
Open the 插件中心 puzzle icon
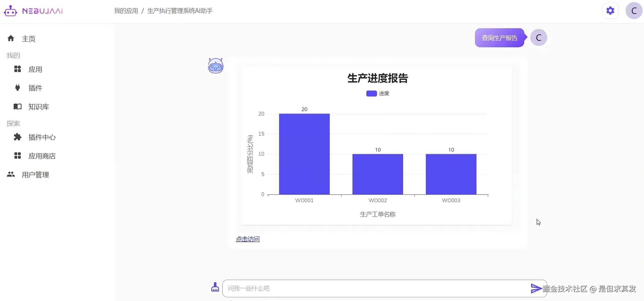(x=17, y=137)
